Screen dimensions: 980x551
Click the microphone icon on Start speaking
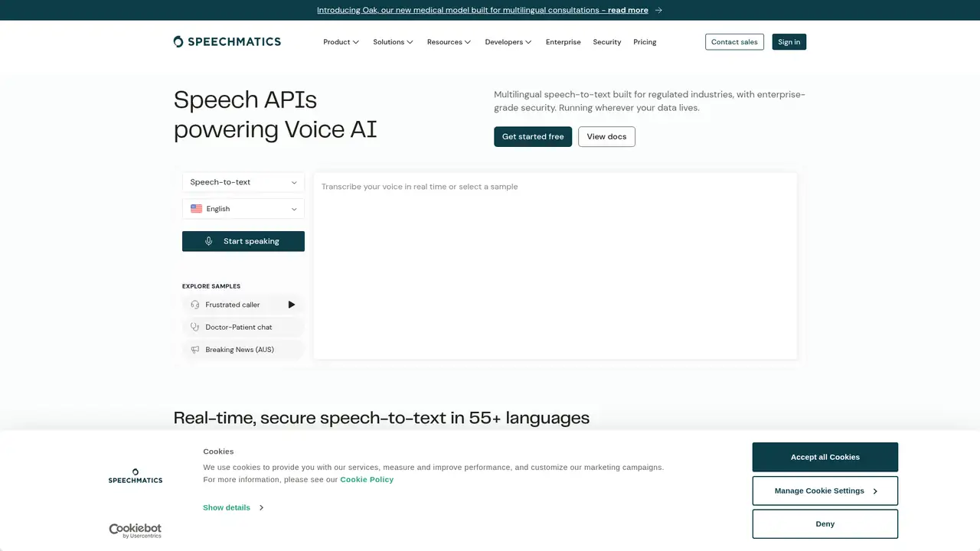coord(208,241)
